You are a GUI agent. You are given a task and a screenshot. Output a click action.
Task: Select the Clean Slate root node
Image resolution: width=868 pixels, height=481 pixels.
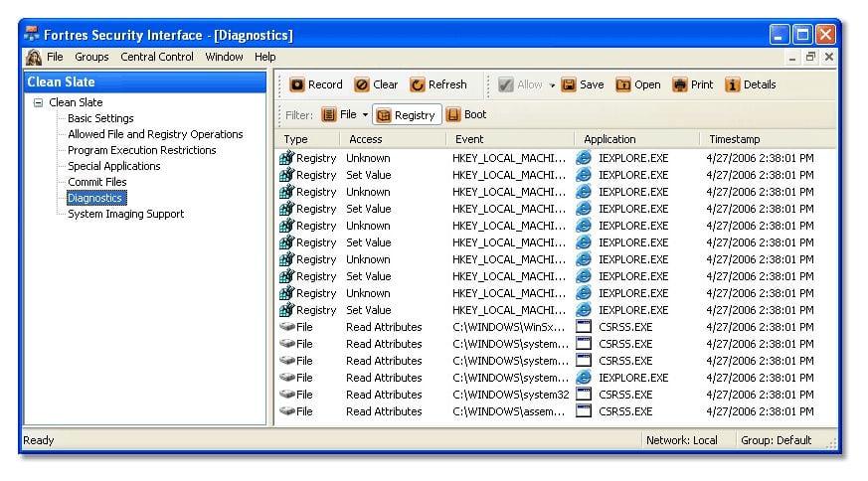tap(76, 102)
